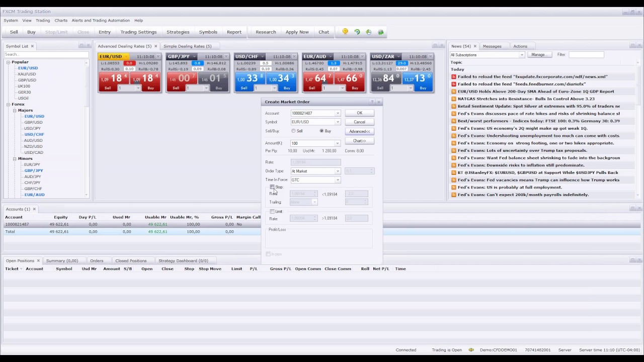Click the news icon beside Fed's Evans full employment
The height and width of the screenshot is (362, 644).
pos(454,187)
